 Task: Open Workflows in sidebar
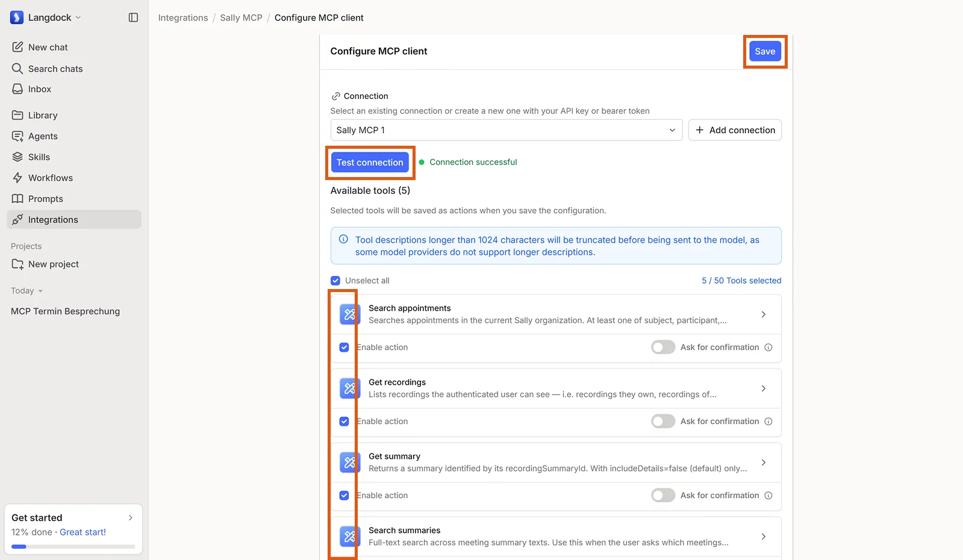(x=74, y=178)
